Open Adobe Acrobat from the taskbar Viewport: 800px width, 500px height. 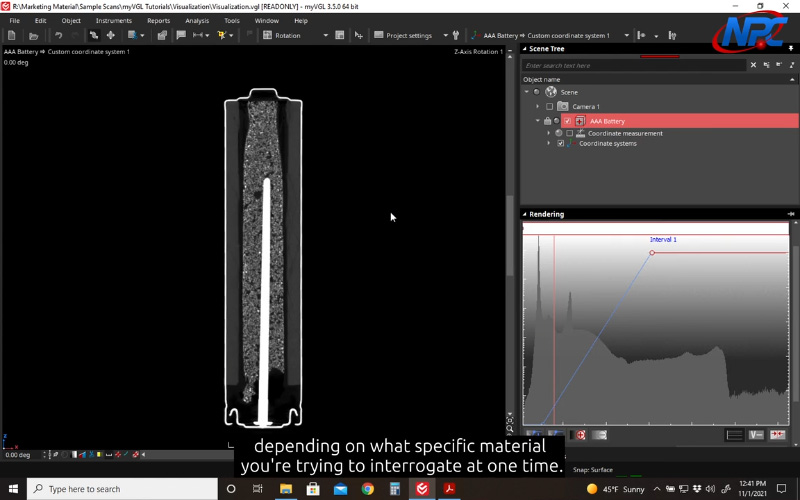tap(449, 488)
